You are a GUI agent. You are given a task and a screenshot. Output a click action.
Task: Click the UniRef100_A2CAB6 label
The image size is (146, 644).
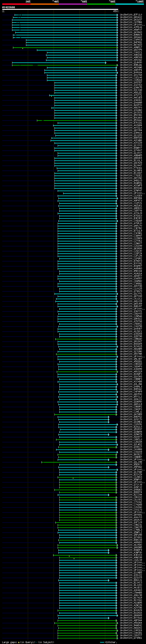click(131, 140)
